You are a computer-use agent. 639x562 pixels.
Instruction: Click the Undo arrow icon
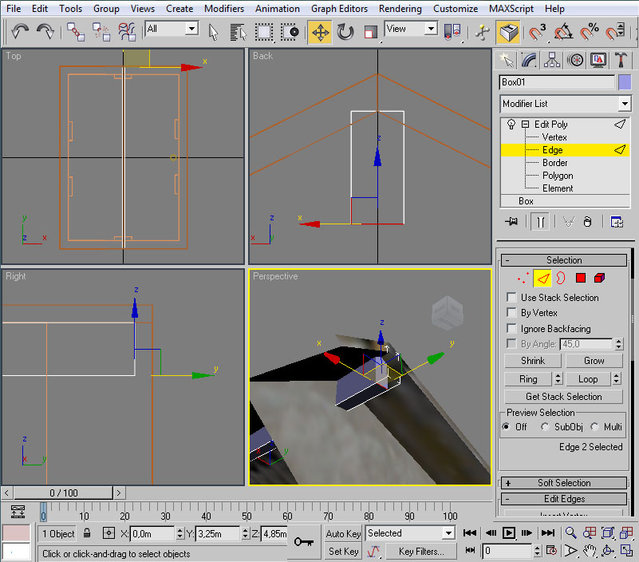click(20, 31)
